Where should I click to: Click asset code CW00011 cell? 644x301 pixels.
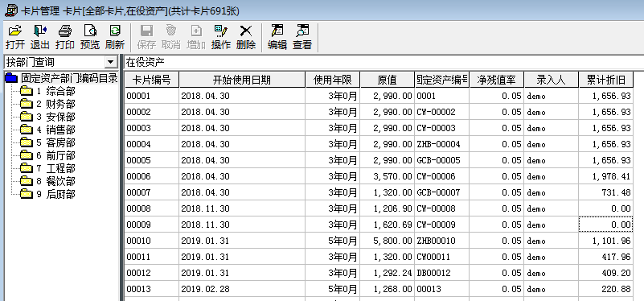pyautogui.click(x=441, y=257)
